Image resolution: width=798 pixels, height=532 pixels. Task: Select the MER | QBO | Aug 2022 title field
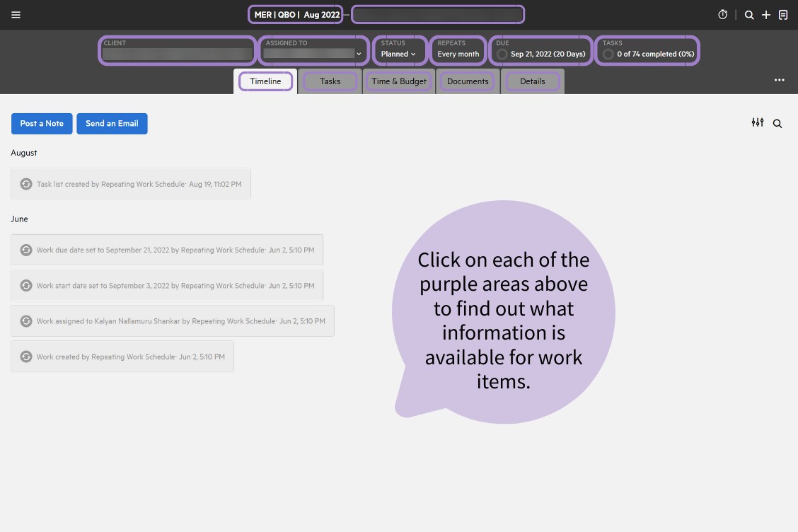295,14
